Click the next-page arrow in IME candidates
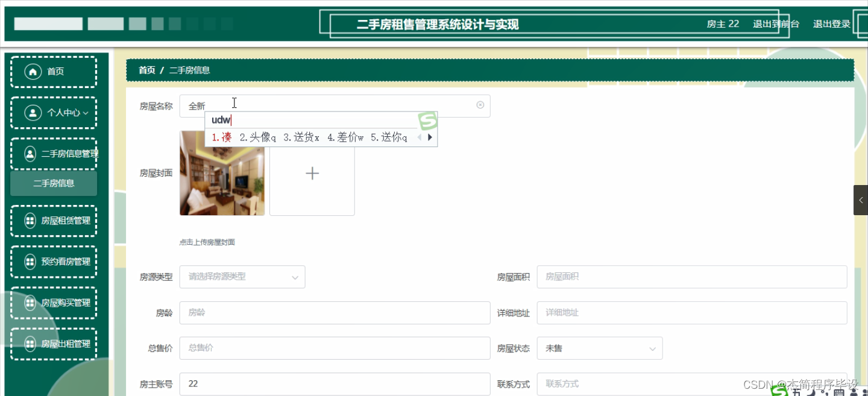This screenshot has height=396, width=868. [430, 137]
